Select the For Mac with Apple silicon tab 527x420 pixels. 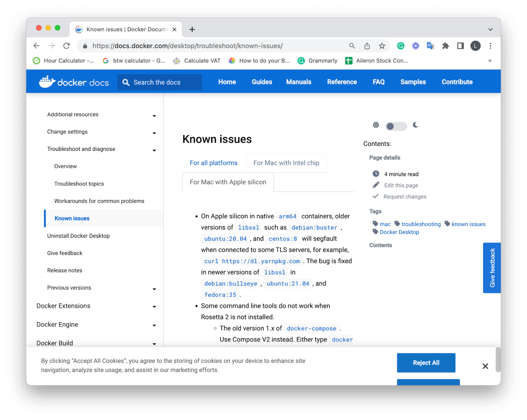[x=228, y=182]
